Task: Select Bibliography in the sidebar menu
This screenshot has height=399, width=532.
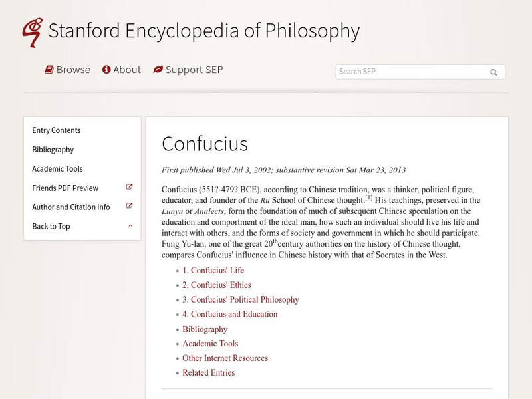Action: tap(53, 150)
